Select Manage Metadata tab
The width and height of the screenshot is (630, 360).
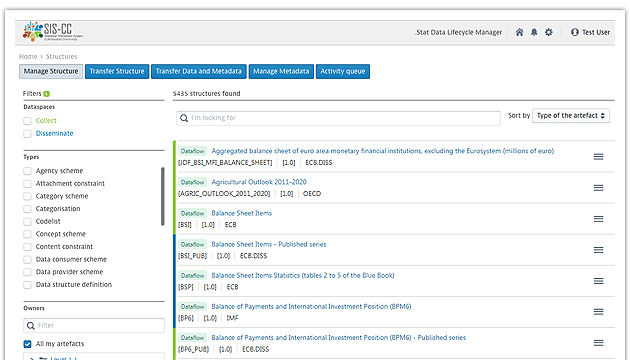pos(281,72)
